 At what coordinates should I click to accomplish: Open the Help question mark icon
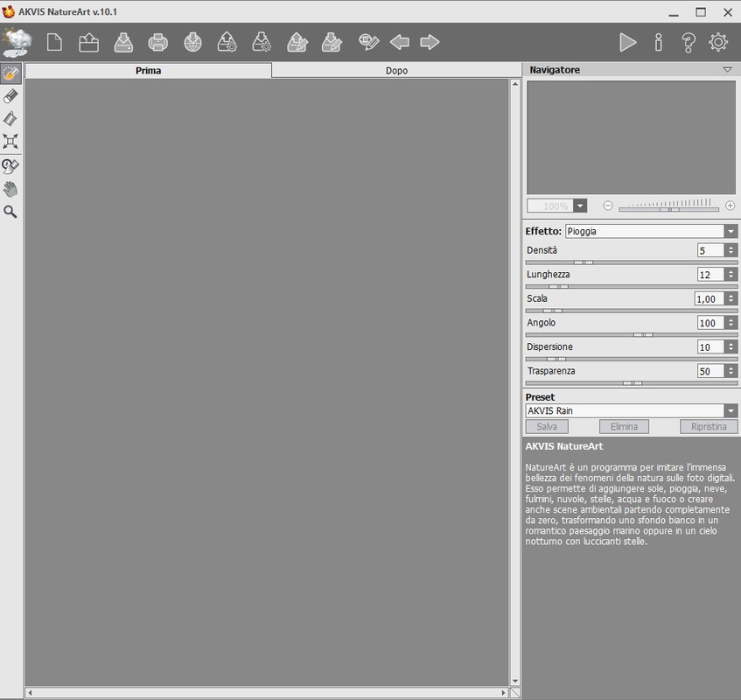689,42
